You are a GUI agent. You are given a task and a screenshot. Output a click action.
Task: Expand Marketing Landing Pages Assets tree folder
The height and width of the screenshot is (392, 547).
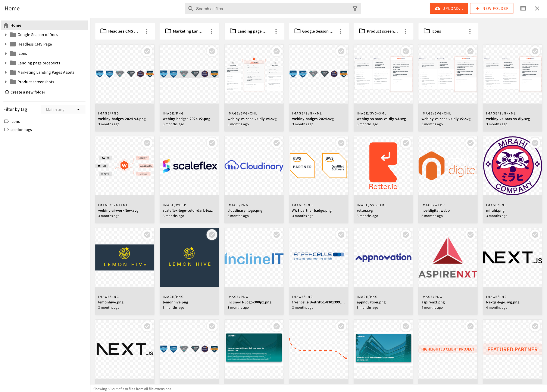point(6,72)
